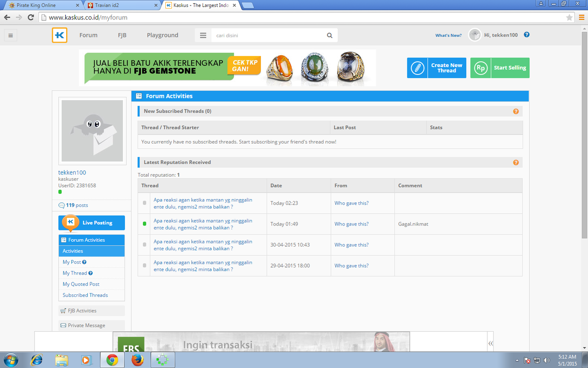Screen dimensions: 588x368
Task: Launch Internet Explorer from taskbar
Action: 37,360
